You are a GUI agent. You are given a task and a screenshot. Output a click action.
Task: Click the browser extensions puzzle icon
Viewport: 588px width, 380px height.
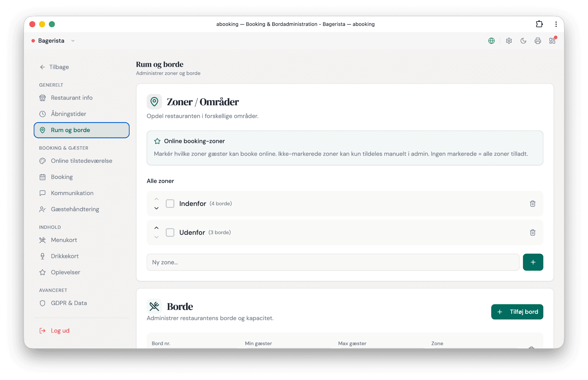tap(539, 24)
